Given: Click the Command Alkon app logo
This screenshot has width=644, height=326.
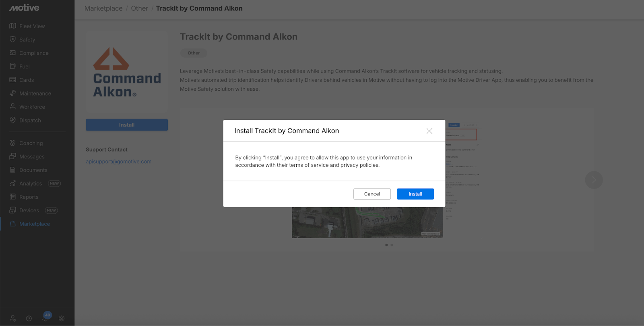Looking at the screenshot, I should click(x=127, y=73).
